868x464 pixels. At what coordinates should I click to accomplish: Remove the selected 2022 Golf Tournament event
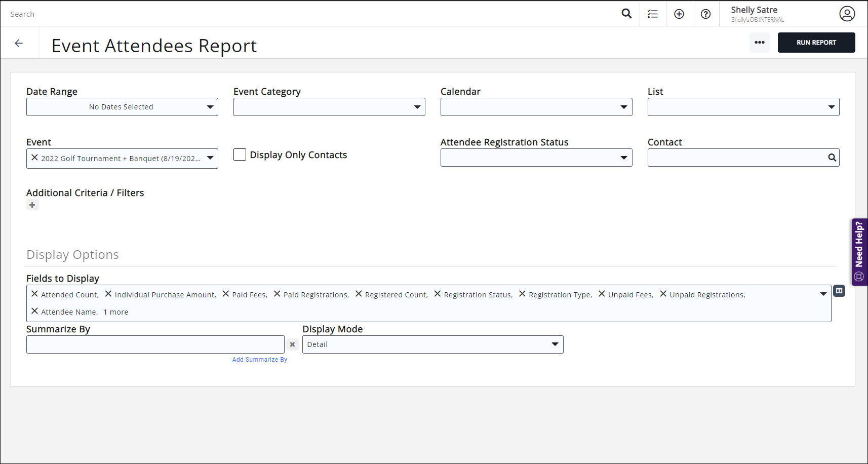point(34,158)
